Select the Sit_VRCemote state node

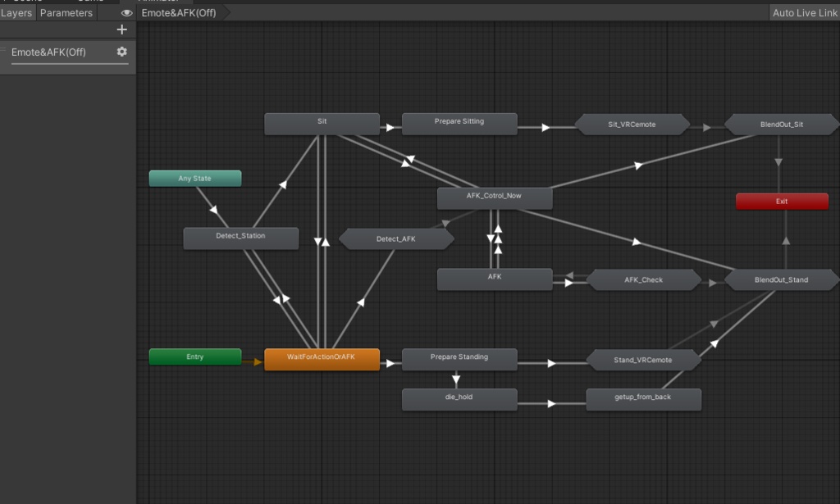click(632, 124)
